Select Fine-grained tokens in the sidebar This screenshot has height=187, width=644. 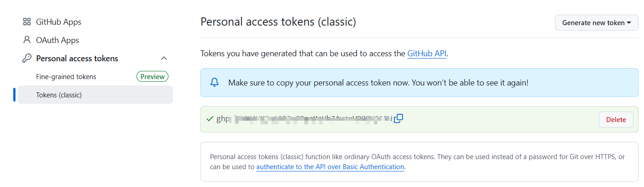click(x=66, y=77)
